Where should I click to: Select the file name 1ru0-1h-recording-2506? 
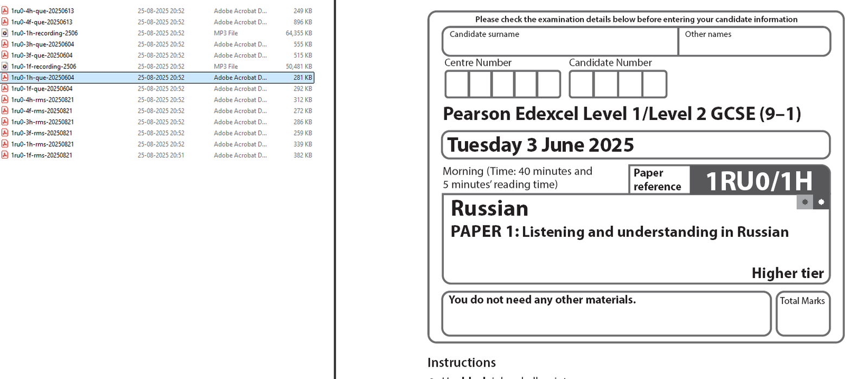click(x=44, y=33)
